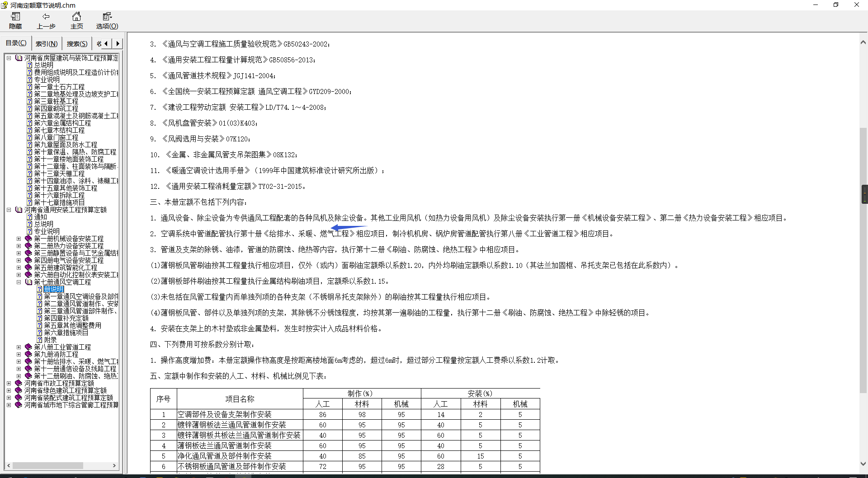Switch to the 搜索(S) tab
Screen dimensions: 868x478
click(77, 44)
